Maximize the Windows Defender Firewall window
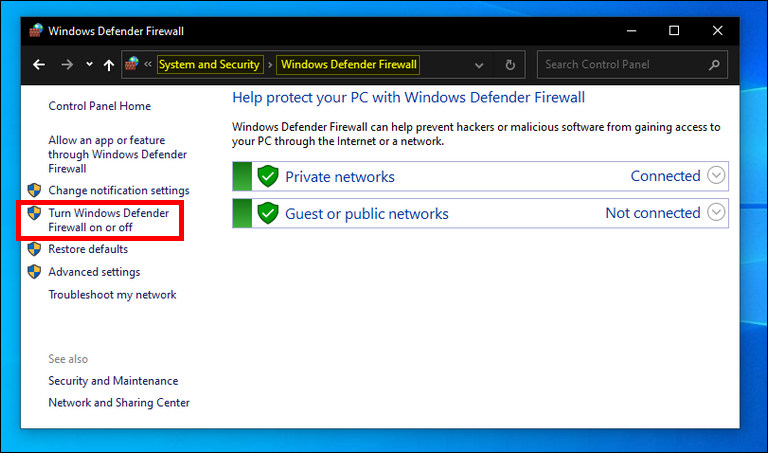Screen dimensions: 768x453 coord(674,30)
